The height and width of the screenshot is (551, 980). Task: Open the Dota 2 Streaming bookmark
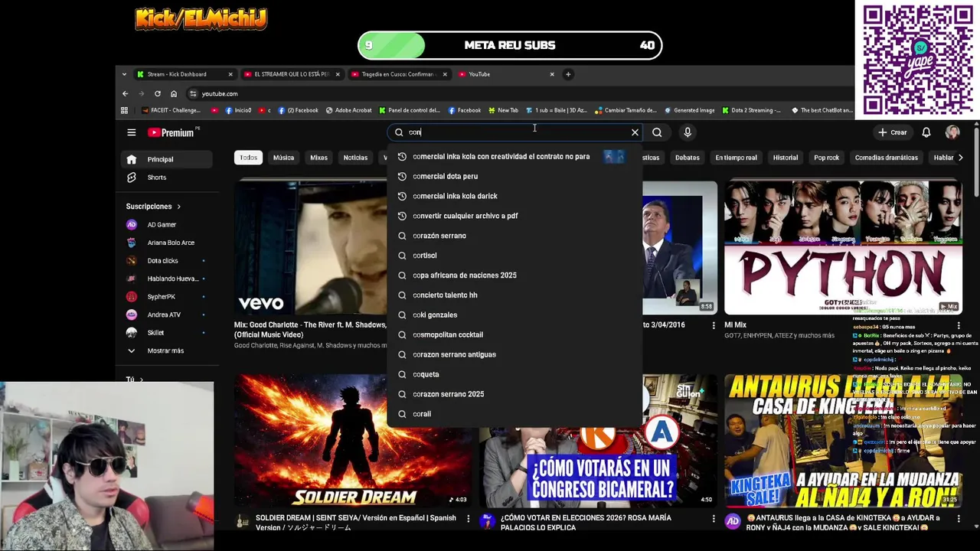pyautogui.click(x=751, y=110)
